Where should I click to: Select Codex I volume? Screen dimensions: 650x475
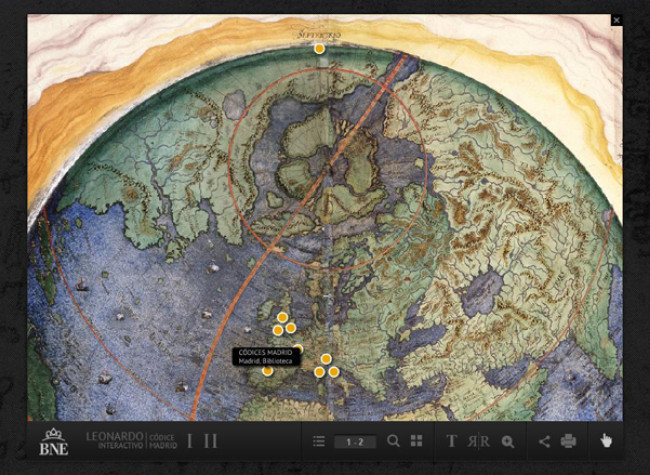189,441
